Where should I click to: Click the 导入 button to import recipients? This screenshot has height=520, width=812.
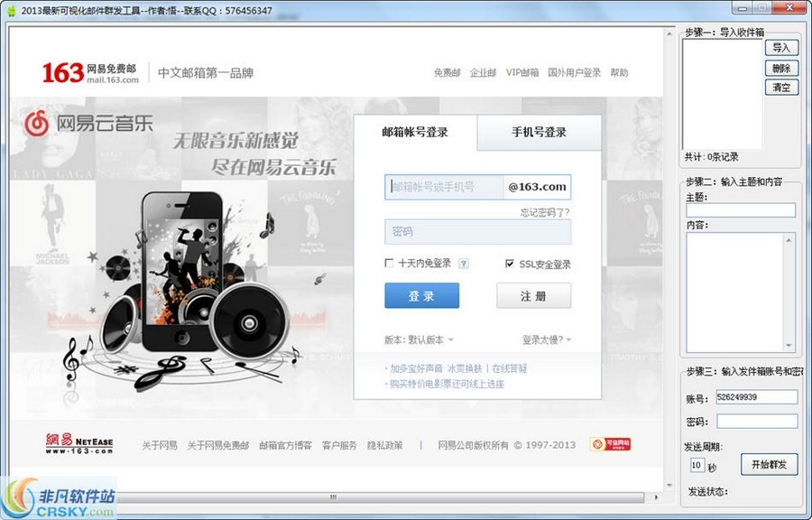(780, 48)
